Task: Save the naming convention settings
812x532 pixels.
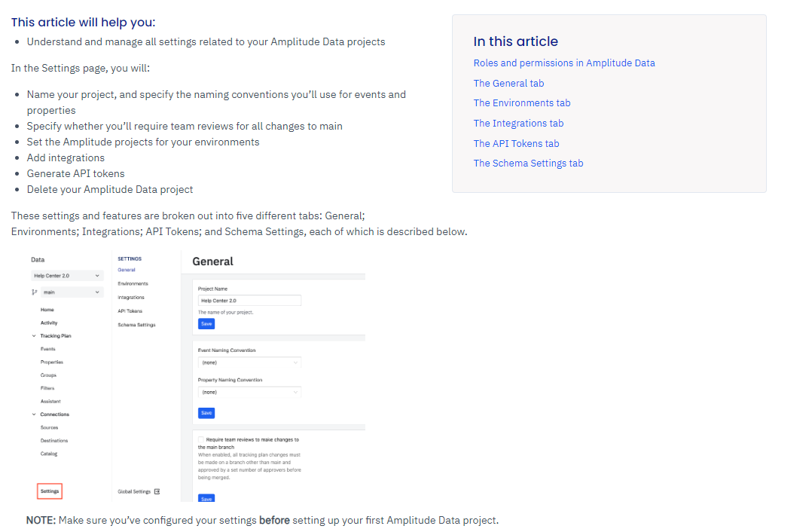Action: pos(206,413)
